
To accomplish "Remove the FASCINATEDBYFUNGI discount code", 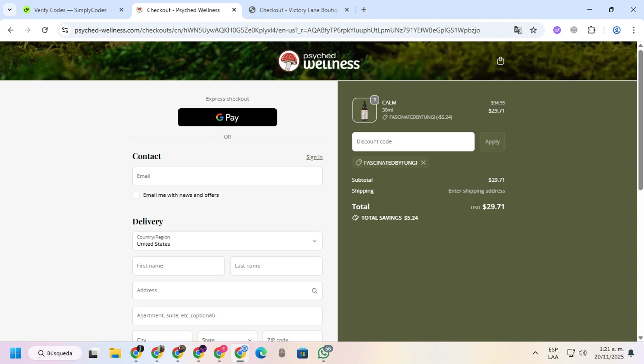I will (x=423, y=162).
